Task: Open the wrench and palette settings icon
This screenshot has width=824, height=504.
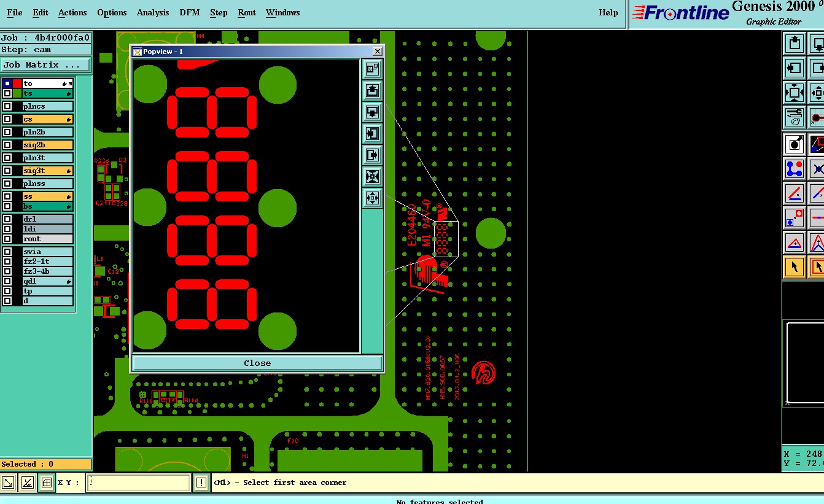Action: coord(795,117)
